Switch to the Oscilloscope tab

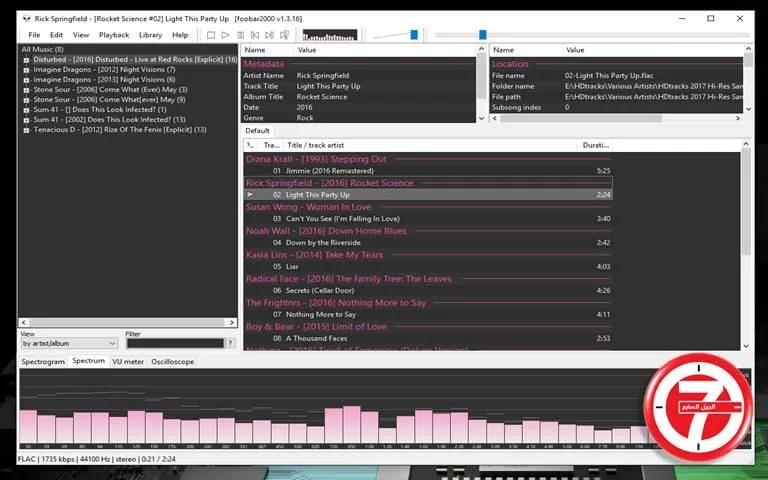coord(172,361)
